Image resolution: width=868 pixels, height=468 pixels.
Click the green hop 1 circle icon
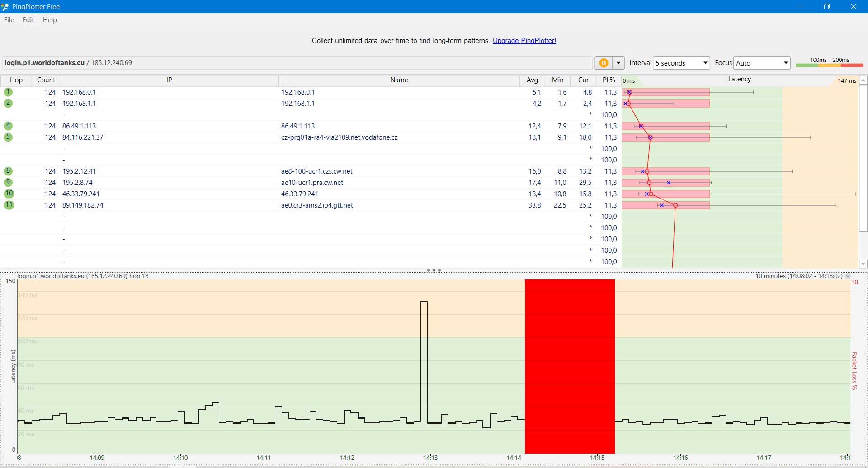pyautogui.click(x=8, y=92)
